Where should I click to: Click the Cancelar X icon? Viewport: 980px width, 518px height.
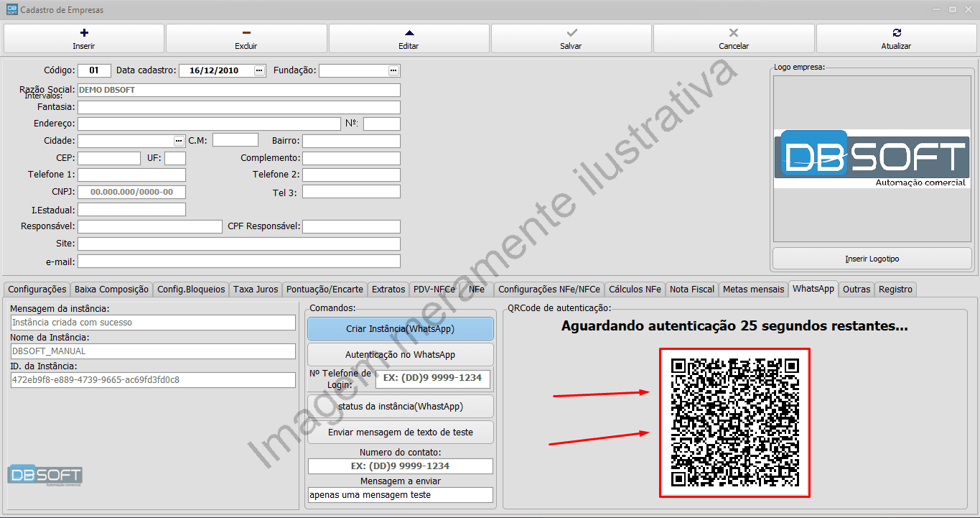tap(733, 32)
